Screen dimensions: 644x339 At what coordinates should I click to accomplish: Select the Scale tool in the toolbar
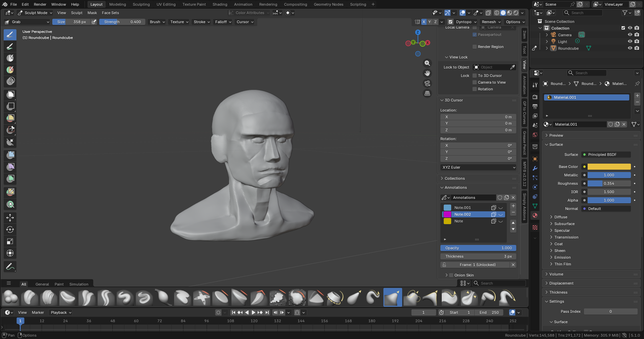[10, 241]
